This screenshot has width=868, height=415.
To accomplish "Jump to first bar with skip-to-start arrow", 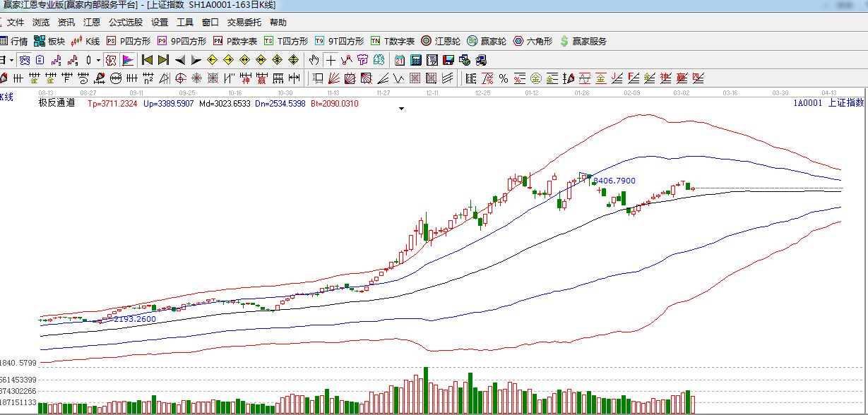I will point(147,59).
